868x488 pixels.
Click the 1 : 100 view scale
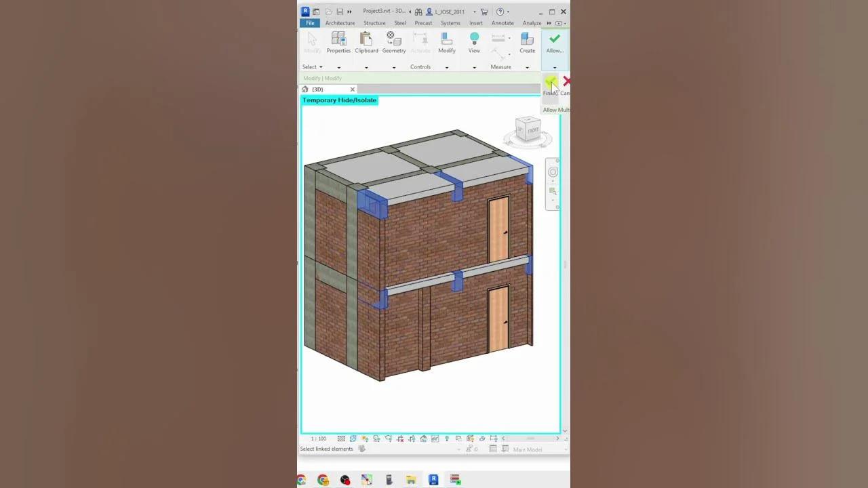(x=319, y=439)
